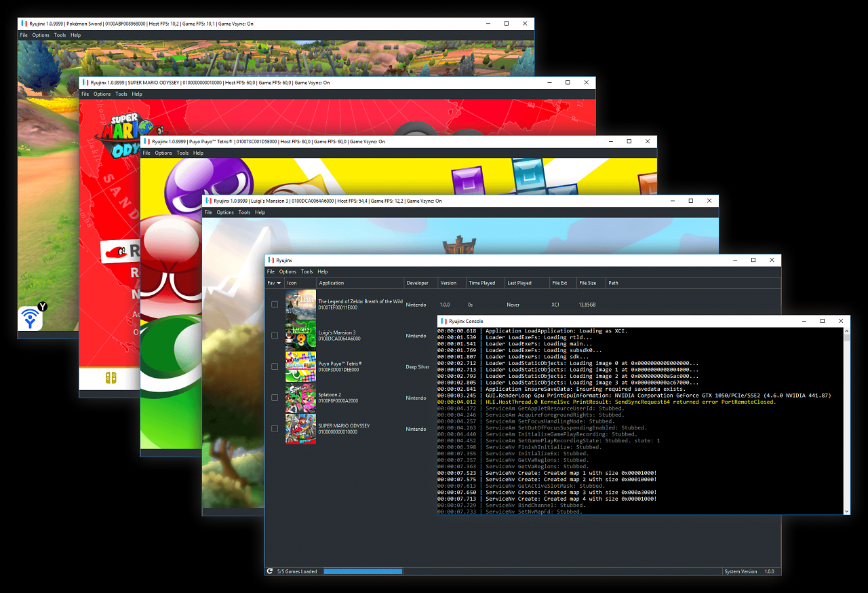Click the blue games-loaded progress bar
This screenshot has width=868, height=593.
pos(363,571)
